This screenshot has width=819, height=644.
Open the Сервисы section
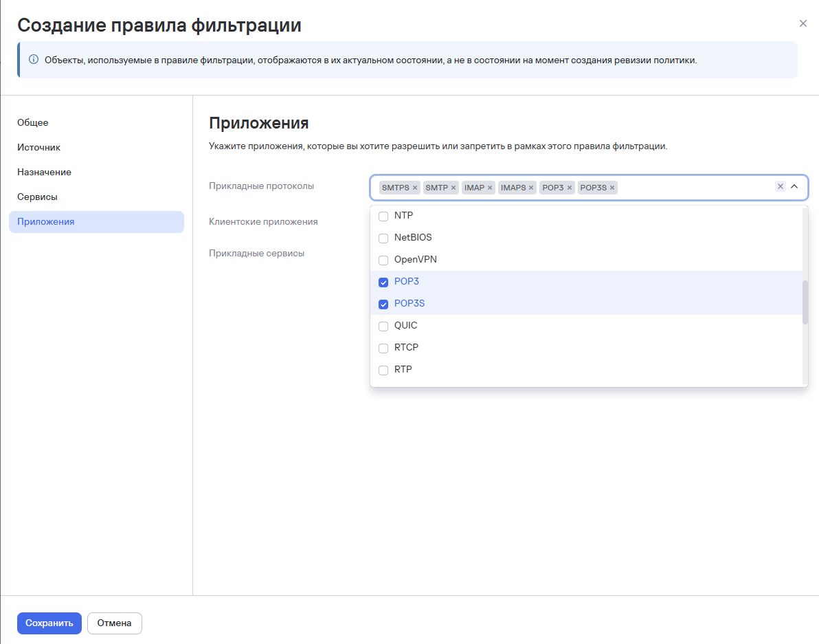(x=96, y=197)
